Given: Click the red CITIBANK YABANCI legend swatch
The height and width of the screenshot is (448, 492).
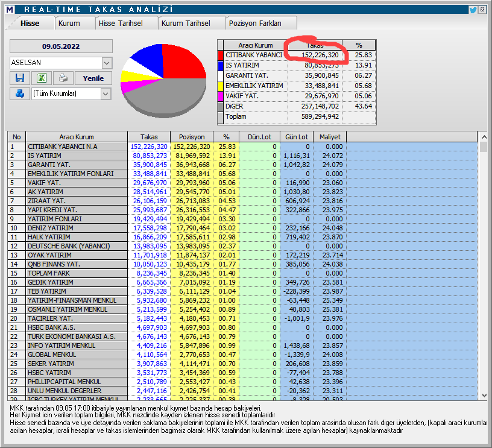Looking at the screenshot, I should [221, 55].
